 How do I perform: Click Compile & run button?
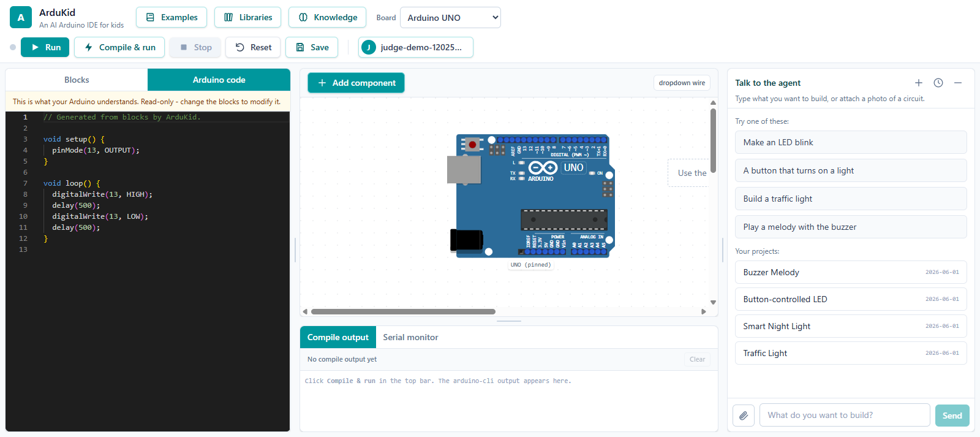119,47
